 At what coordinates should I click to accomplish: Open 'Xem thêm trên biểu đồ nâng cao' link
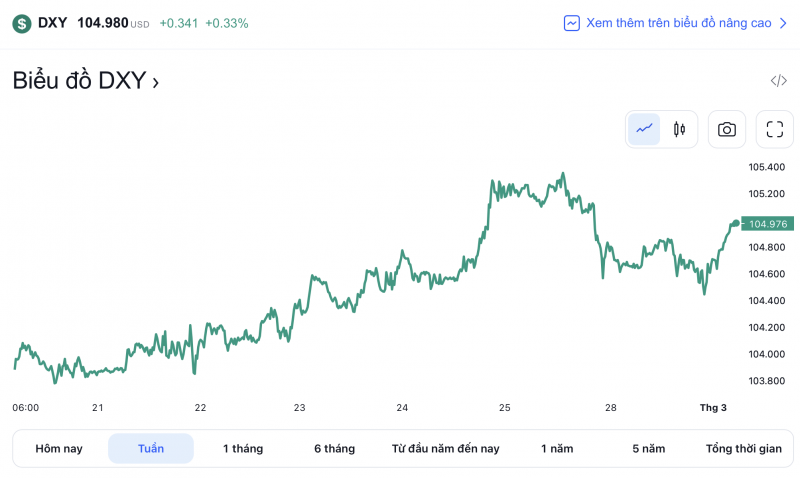point(678,23)
